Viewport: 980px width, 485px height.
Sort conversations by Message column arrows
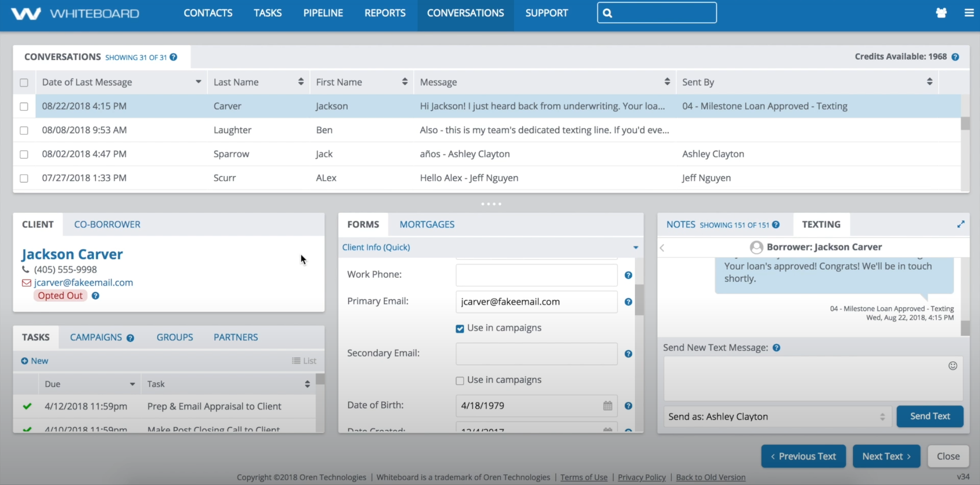click(667, 82)
